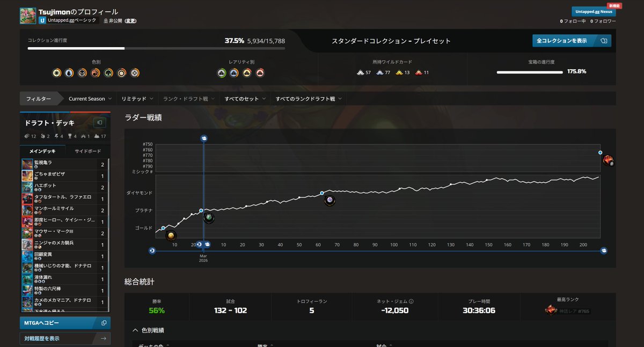Image resolution: width=644 pixels, height=347 pixels.
Task: Click the right end handle of timeline
Action: pyautogui.click(x=604, y=250)
